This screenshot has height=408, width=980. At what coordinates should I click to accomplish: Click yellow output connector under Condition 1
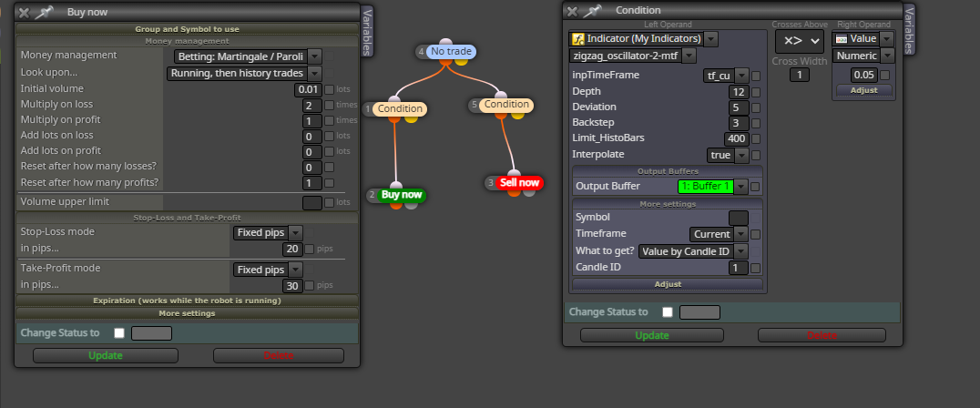click(411, 117)
